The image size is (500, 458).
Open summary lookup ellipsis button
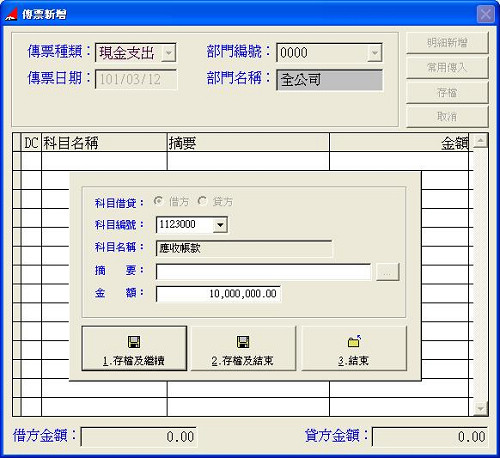click(x=387, y=272)
